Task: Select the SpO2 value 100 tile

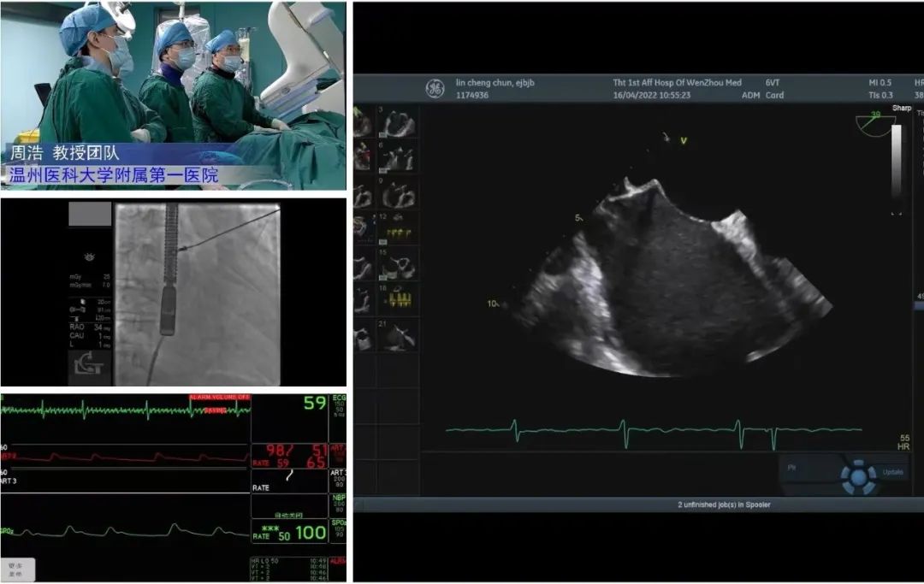Action: (x=289, y=532)
